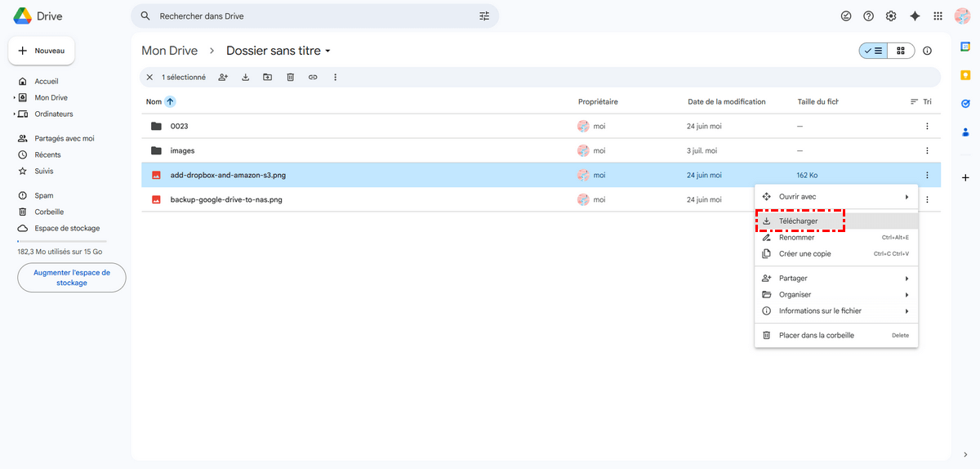Click the trash icon in selection toolbar
This screenshot has height=469, width=980.
290,78
